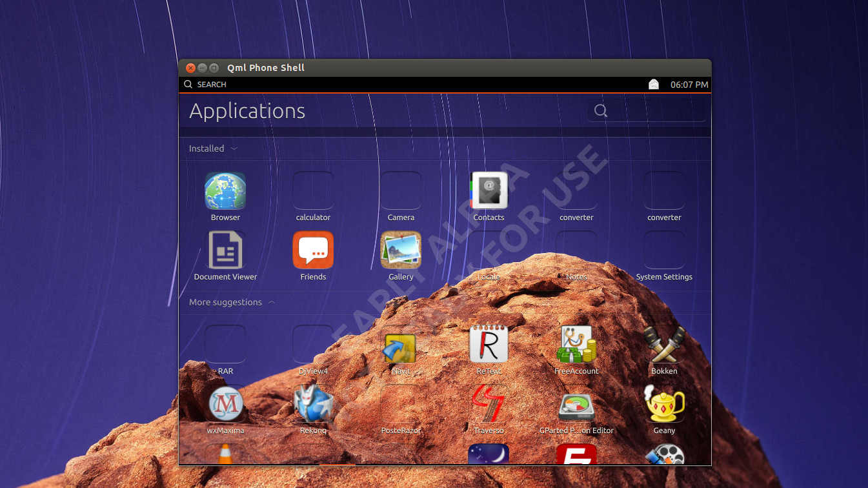Open the Browser globe app icon
Image resolution: width=868 pixels, height=488 pixels.
coord(225,191)
